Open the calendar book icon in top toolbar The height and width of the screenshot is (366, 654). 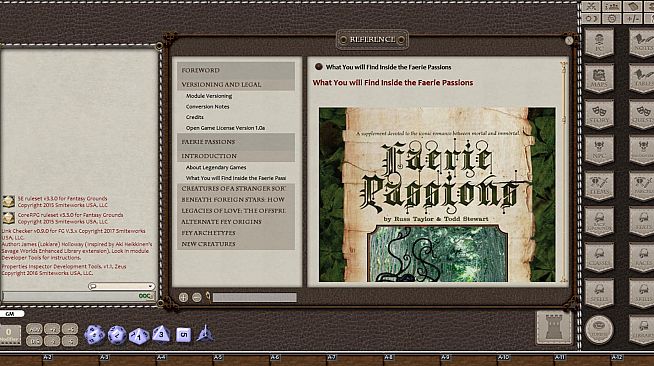[633, 6]
